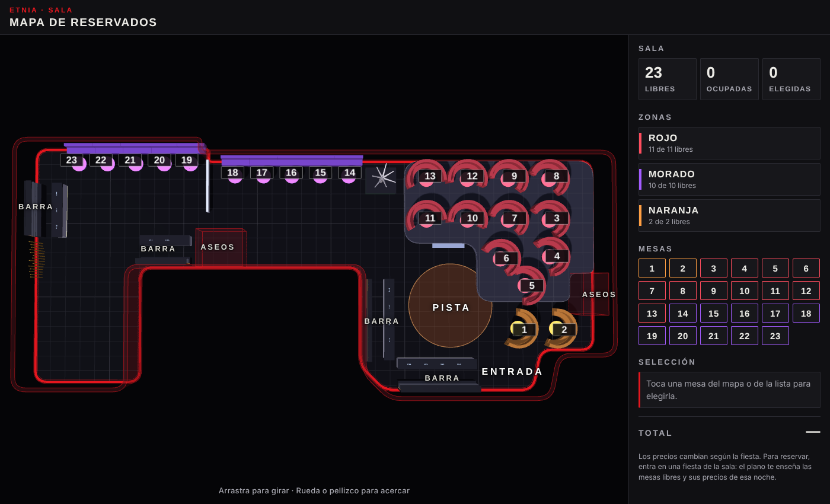
Task: Choose table 19 in the Mesas list
Action: (652, 336)
